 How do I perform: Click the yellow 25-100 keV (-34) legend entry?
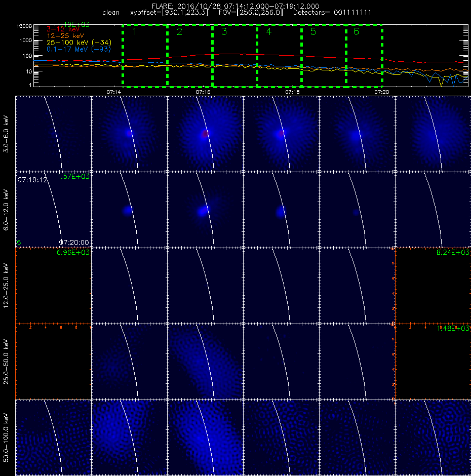[79, 43]
